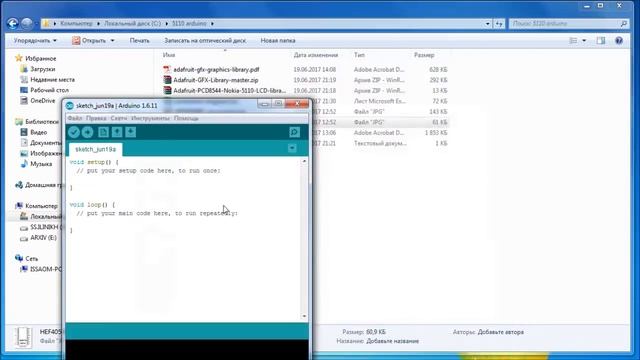Open Недавние места folder
The width and height of the screenshot is (640, 360).
pyautogui.click(x=52, y=80)
